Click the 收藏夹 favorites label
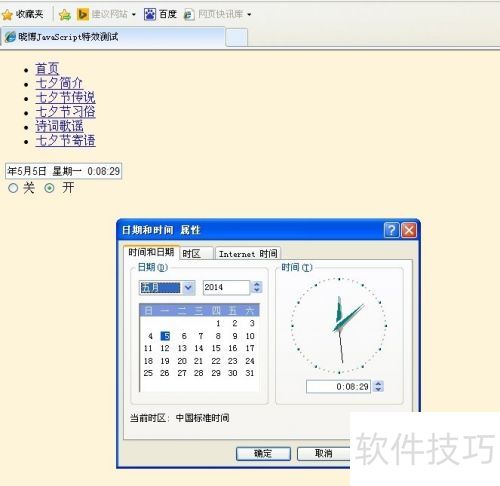 tap(30, 14)
